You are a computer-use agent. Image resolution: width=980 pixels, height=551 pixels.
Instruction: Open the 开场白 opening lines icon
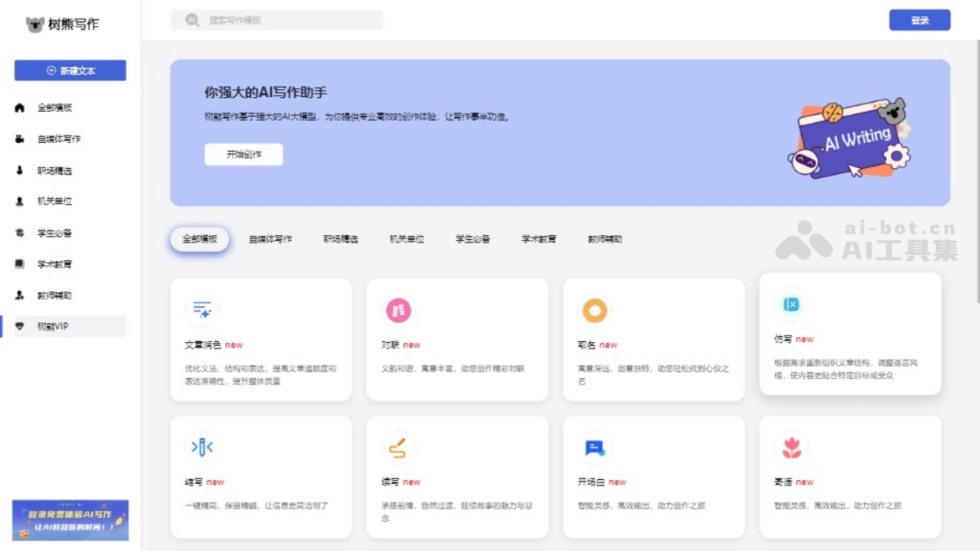(595, 446)
